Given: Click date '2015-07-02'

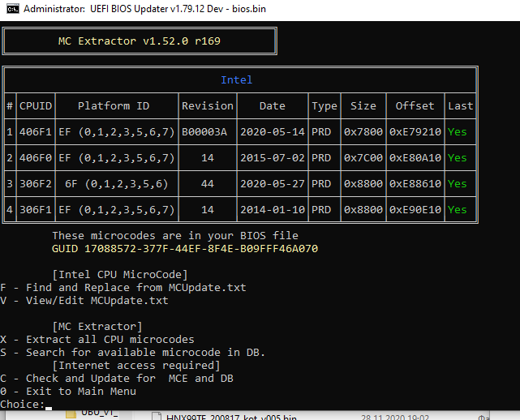Looking at the screenshot, I should [273, 158].
